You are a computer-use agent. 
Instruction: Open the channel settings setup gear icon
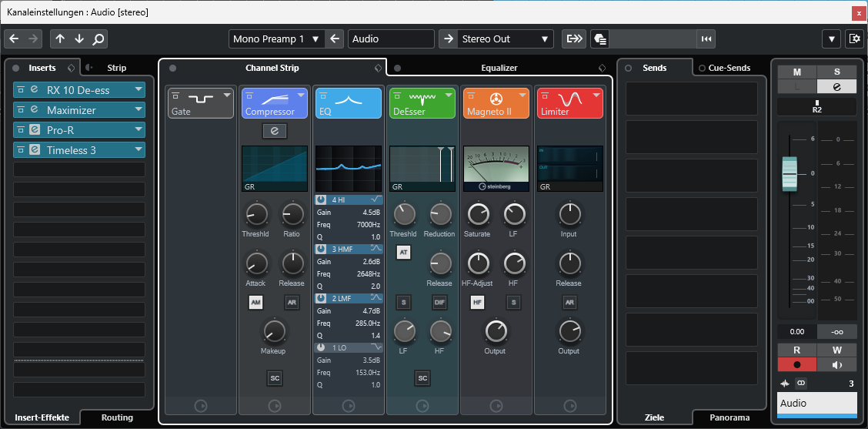(853, 39)
